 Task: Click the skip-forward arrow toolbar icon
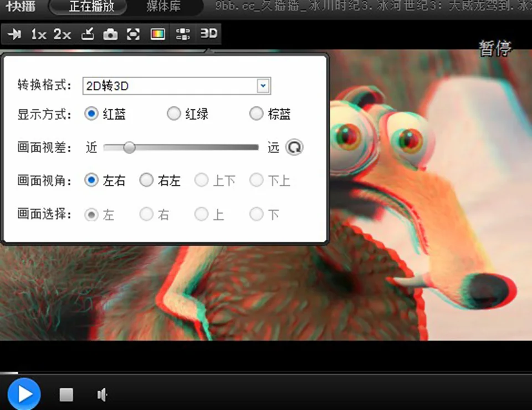point(14,34)
